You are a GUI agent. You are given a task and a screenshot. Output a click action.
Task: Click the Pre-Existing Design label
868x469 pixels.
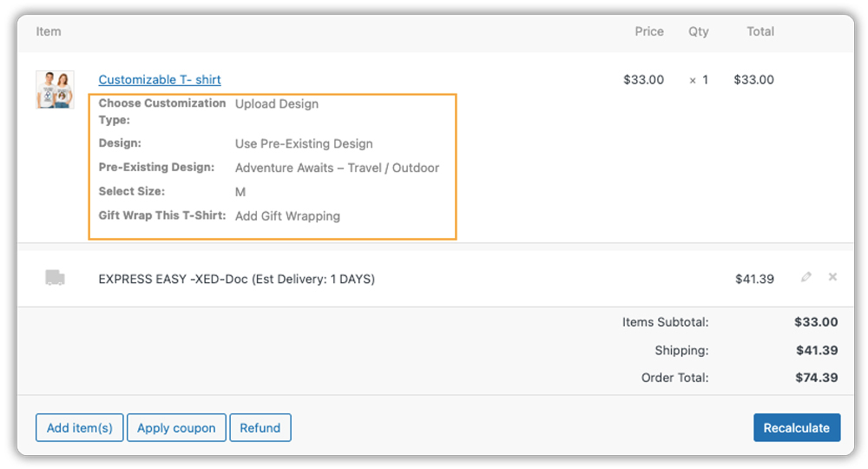[x=156, y=168]
